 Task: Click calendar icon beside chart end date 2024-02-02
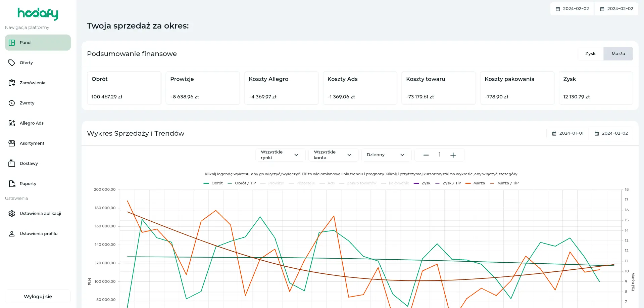point(597,133)
